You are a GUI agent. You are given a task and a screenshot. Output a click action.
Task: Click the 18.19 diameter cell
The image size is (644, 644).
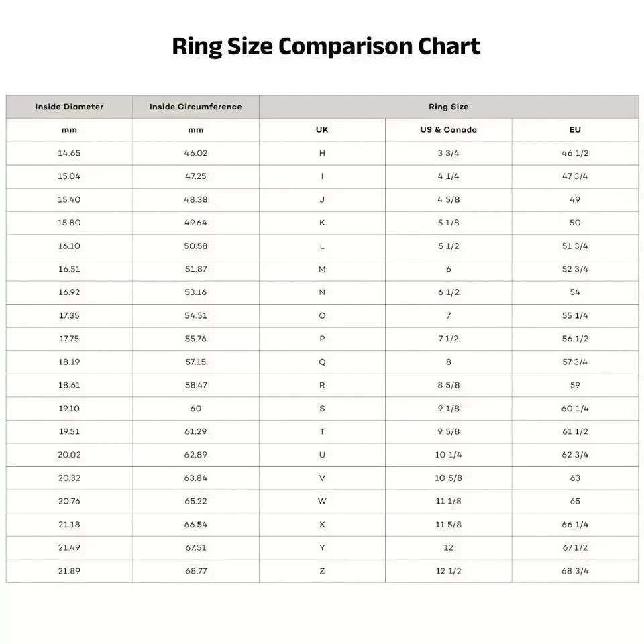tap(69, 362)
